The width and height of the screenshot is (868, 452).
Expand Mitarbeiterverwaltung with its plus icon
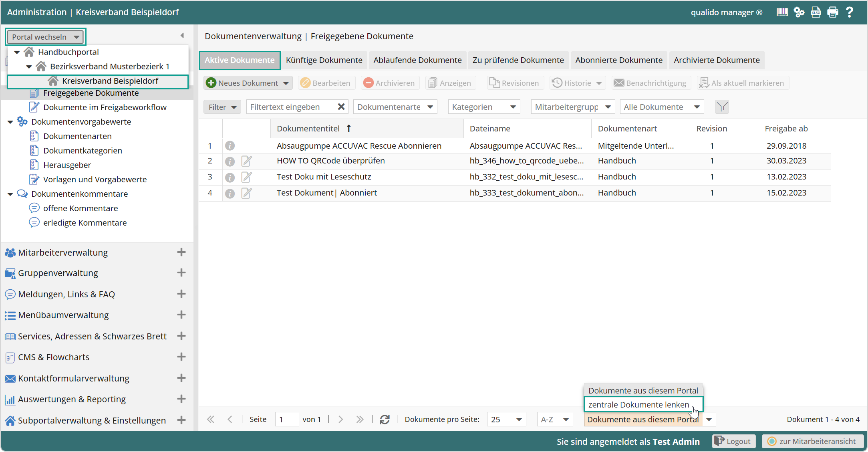click(181, 252)
